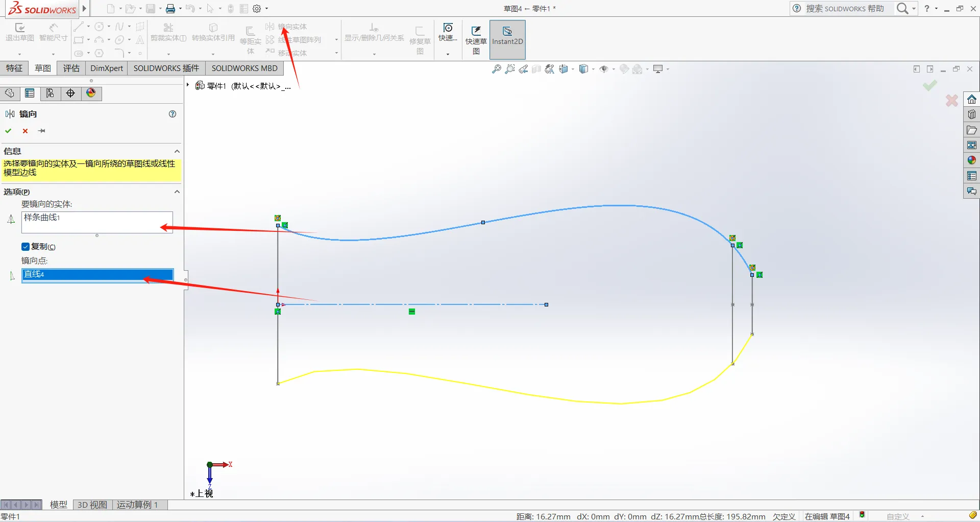980x522 pixels.
Task: Click the Zoom to Area icon
Action: point(509,69)
